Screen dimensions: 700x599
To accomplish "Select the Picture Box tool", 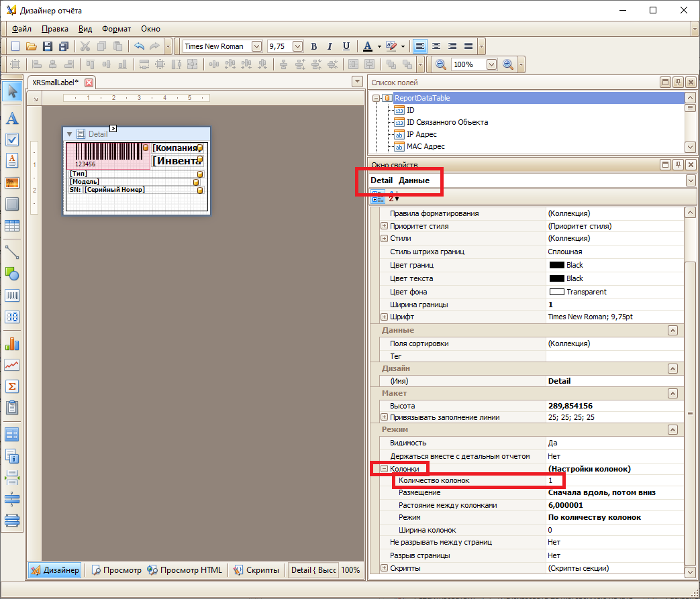I will [12, 182].
